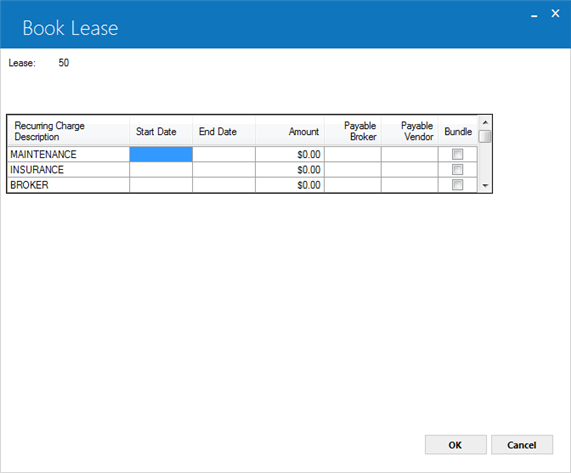Click the BROKER Amount cell

point(290,185)
